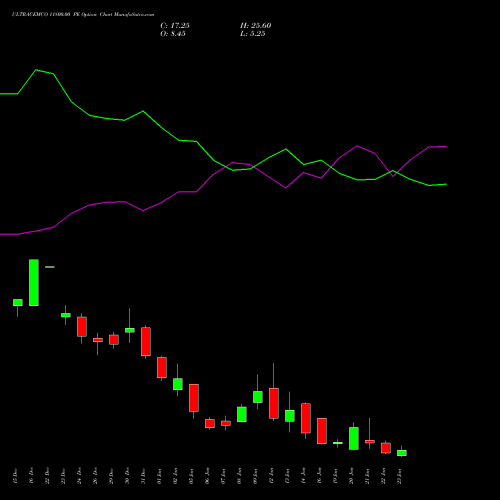Click the ULTRACEMCO PE Option Chart title

point(83,15)
